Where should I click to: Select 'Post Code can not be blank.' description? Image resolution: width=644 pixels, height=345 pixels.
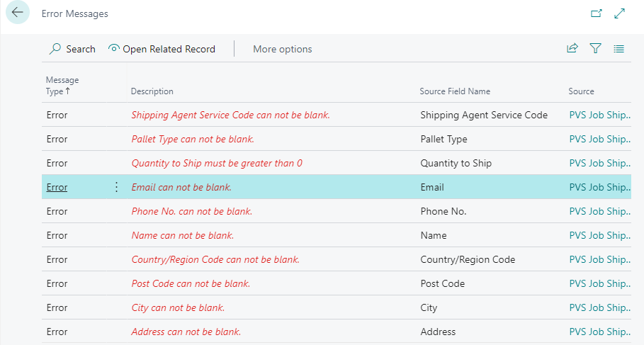pos(191,284)
